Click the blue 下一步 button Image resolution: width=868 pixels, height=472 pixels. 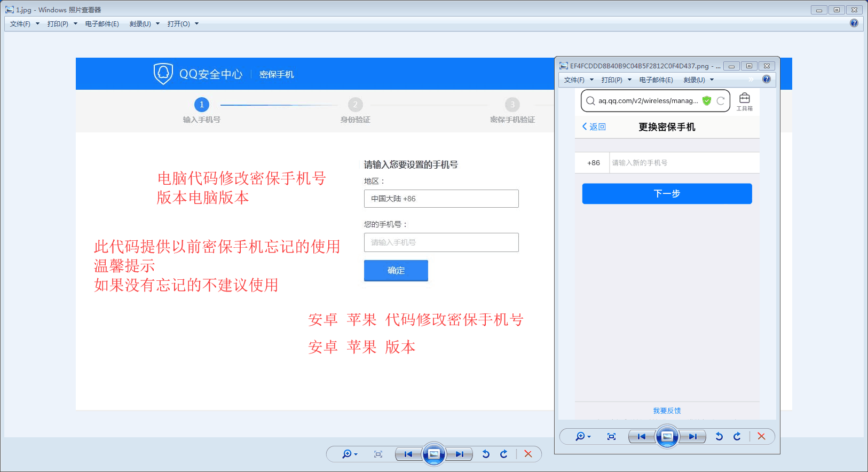[x=667, y=194]
